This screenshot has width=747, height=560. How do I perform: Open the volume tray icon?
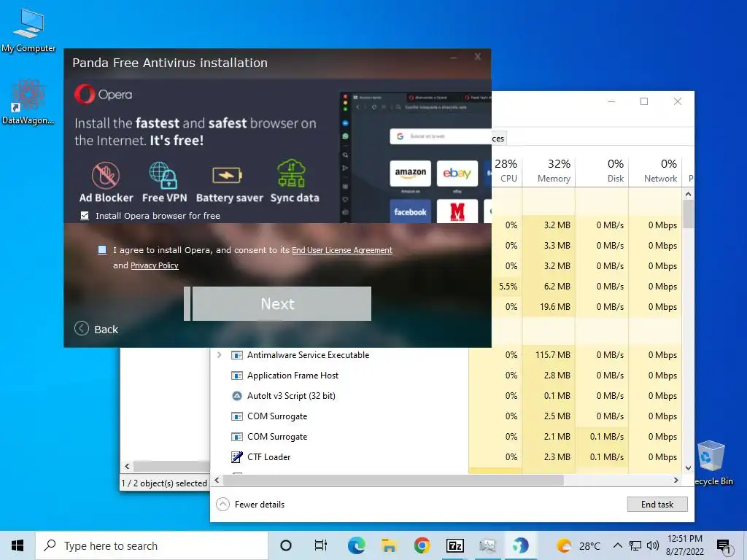point(653,545)
